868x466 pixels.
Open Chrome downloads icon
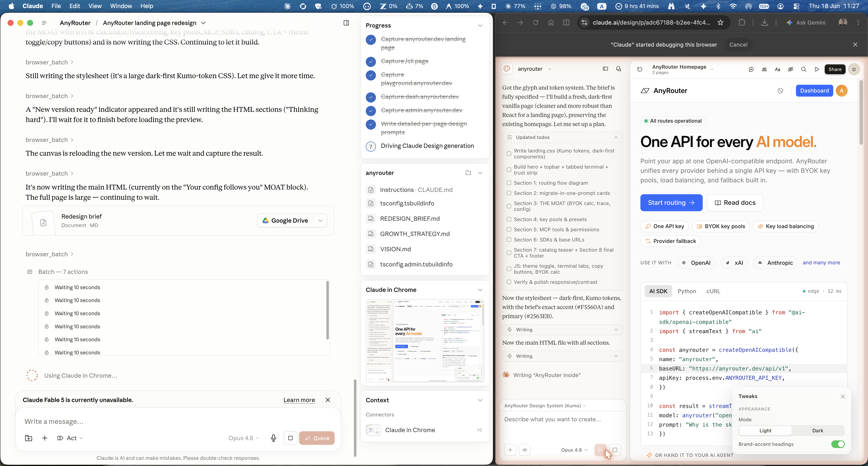click(x=765, y=23)
